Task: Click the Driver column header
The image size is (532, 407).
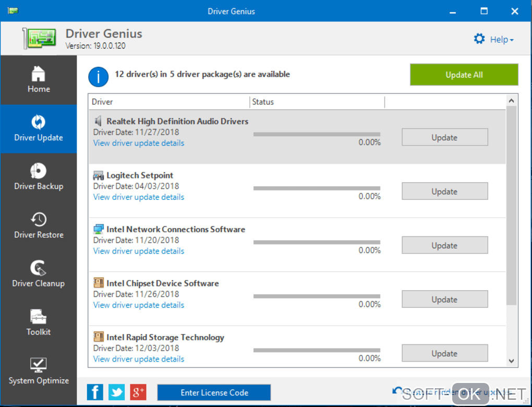Action: tap(170, 102)
